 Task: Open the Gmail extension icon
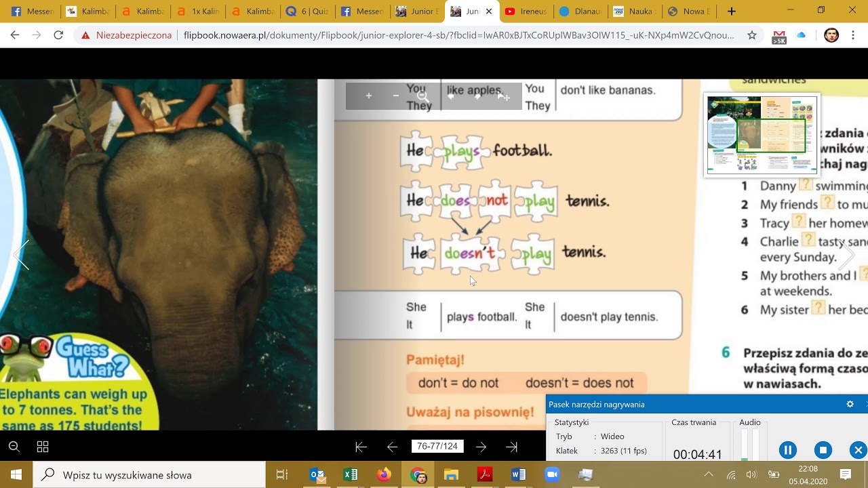click(779, 37)
